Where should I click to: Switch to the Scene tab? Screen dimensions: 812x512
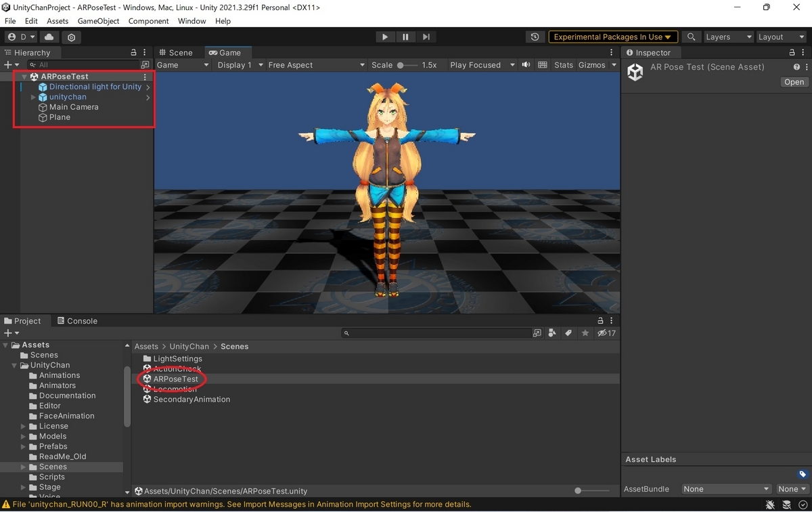pos(176,52)
